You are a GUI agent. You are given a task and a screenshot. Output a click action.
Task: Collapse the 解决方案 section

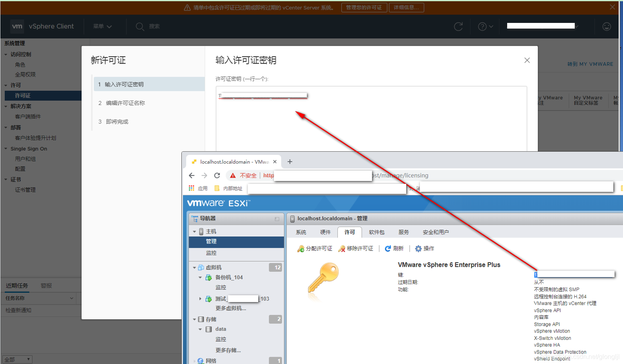pyautogui.click(x=6, y=106)
